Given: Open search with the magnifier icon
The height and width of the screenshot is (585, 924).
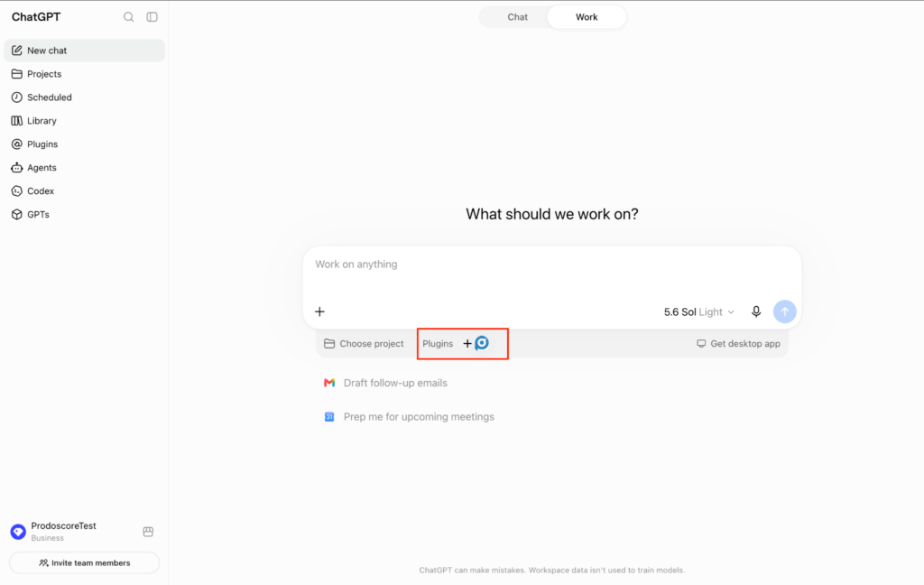Looking at the screenshot, I should point(128,17).
